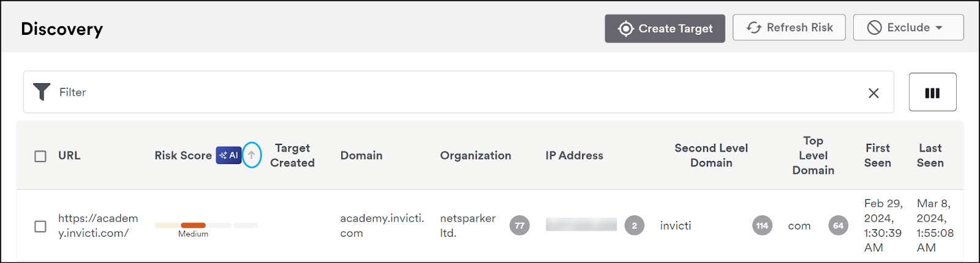The height and width of the screenshot is (263, 980).
Task: Click the AI badge next to Risk Score
Action: pyautogui.click(x=229, y=155)
